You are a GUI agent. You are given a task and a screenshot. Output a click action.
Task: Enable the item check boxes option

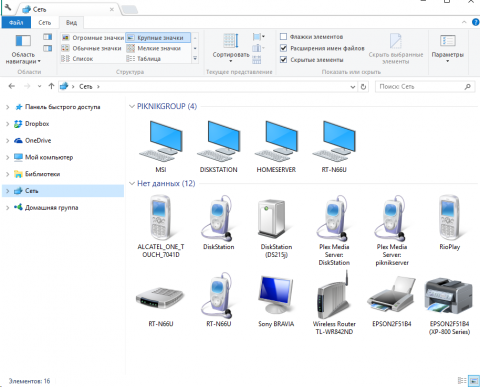(x=283, y=36)
